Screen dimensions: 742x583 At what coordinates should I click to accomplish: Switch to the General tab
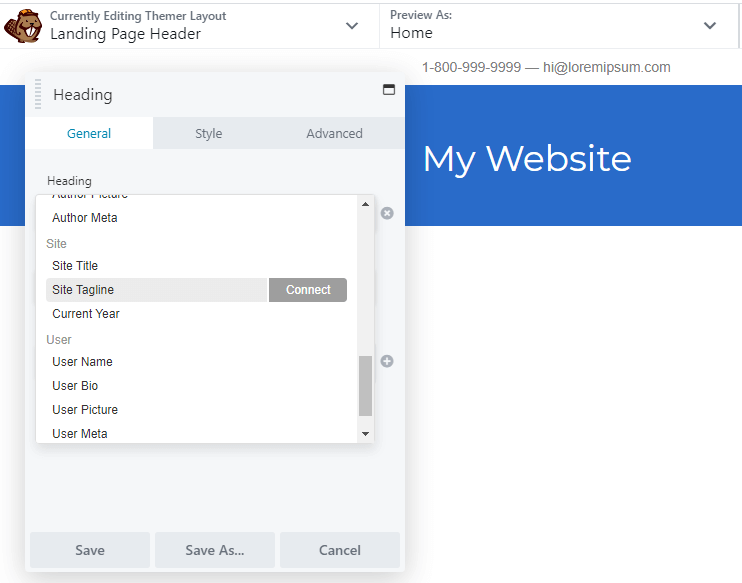click(x=89, y=133)
